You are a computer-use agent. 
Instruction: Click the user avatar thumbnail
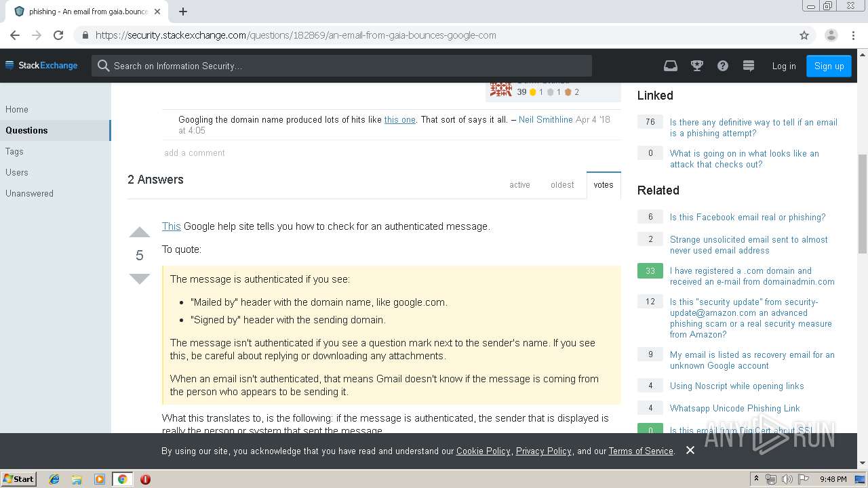[501, 89]
